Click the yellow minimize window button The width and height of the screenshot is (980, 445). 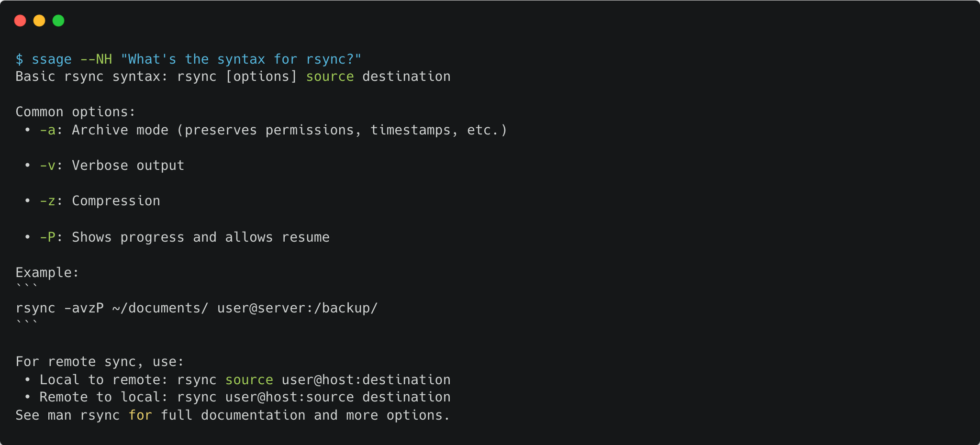[x=39, y=21]
